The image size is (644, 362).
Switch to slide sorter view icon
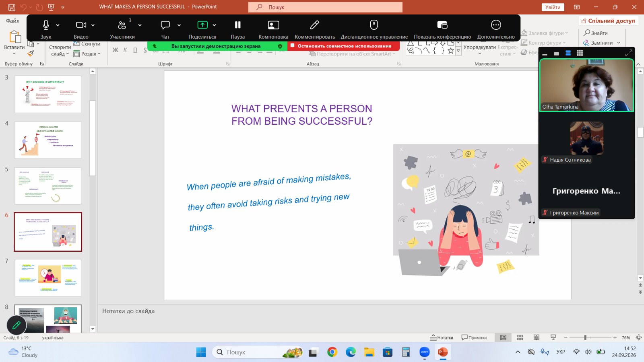point(520,337)
